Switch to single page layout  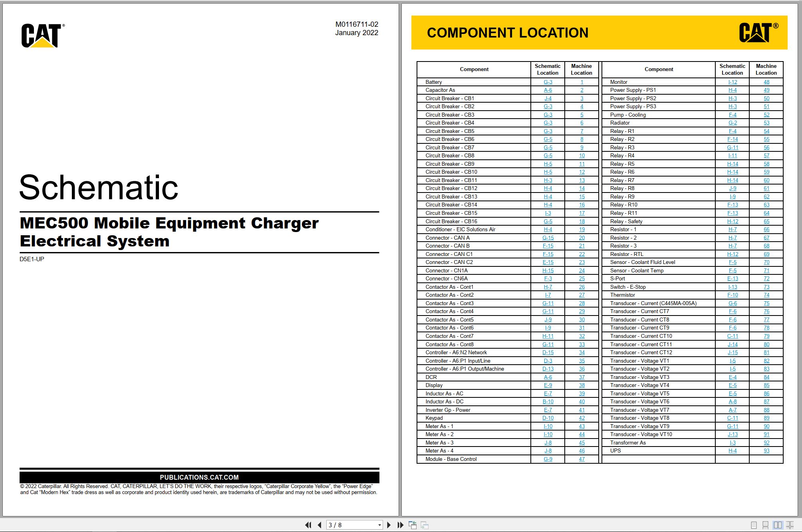coord(754,525)
